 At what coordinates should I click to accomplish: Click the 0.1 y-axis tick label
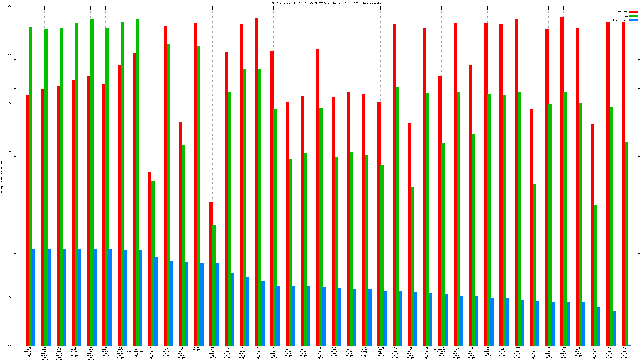click(10, 297)
